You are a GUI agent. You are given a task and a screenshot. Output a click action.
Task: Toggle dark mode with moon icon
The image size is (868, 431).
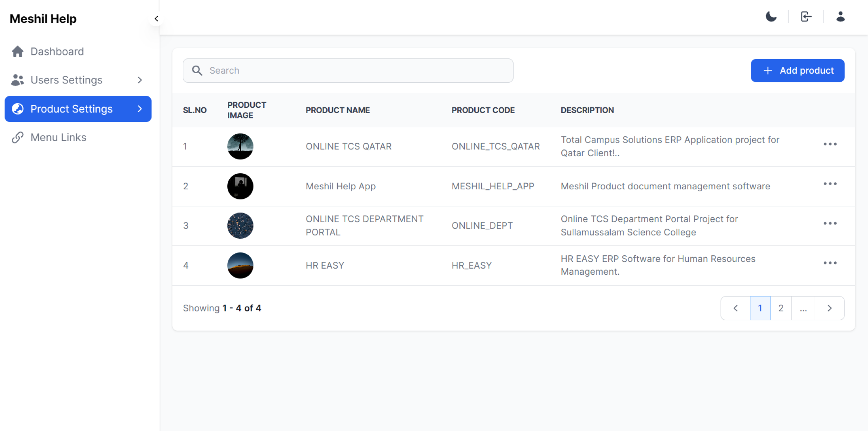click(x=771, y=17)
